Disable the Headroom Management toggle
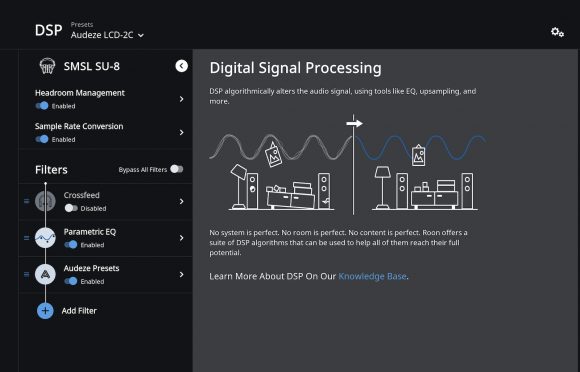Image resolution: width=580 pixels, height=372 pixels. coord(42,106)
